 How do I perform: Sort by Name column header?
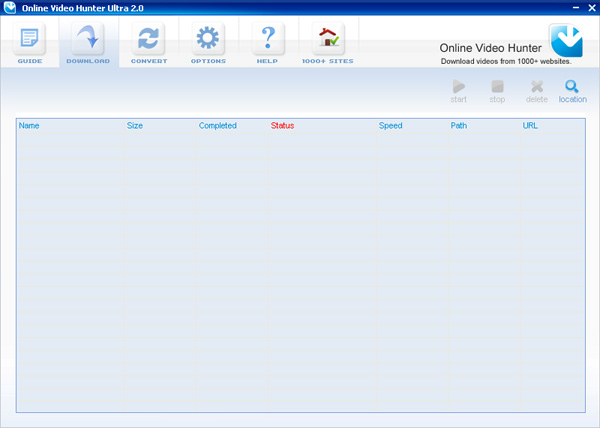click(x=29, y=125)
